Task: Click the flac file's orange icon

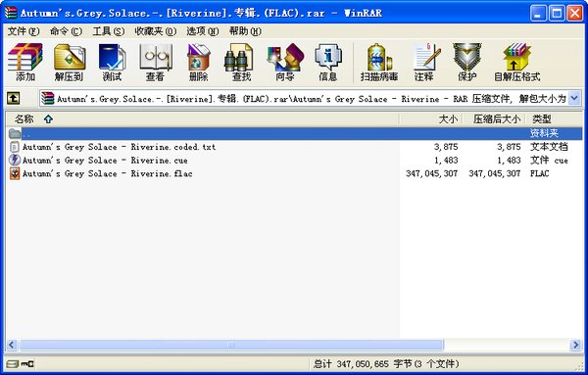Action: [x=15, y=173]
